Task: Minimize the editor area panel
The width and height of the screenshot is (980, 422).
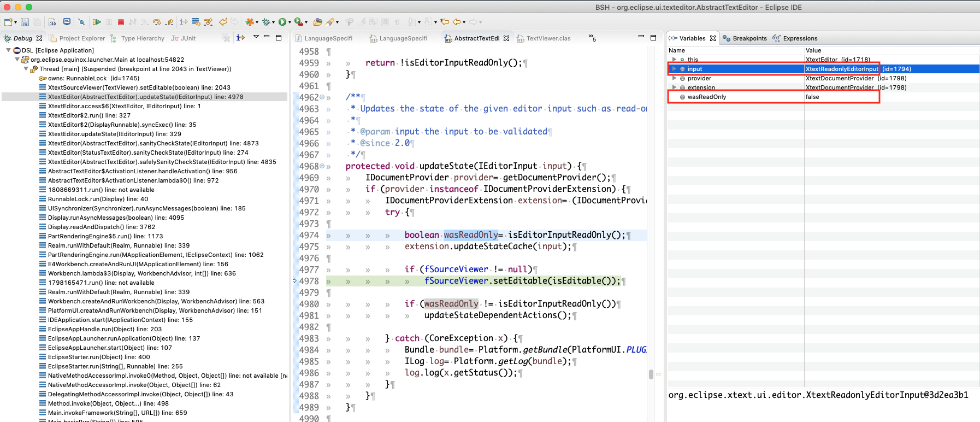Action: tap(641, 37)
